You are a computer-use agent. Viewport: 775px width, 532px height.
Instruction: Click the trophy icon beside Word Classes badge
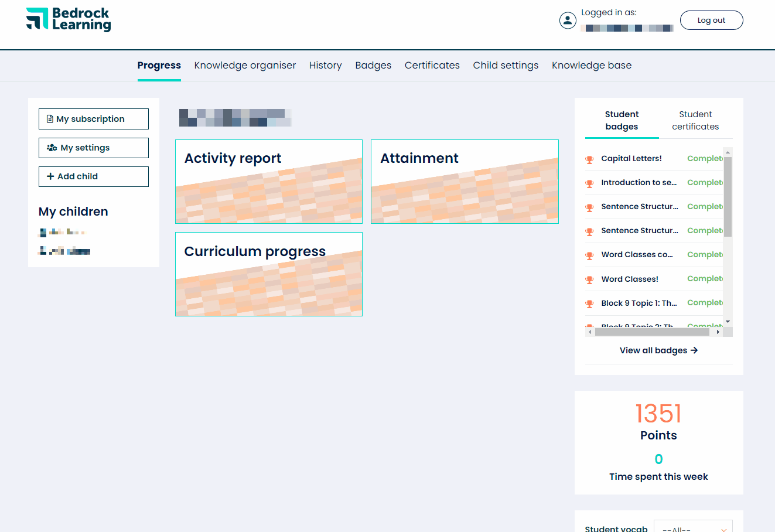(x=589, y=279)
